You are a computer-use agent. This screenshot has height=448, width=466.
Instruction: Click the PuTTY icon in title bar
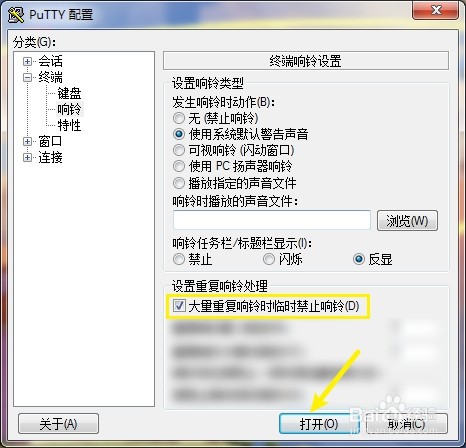point(16,15)
